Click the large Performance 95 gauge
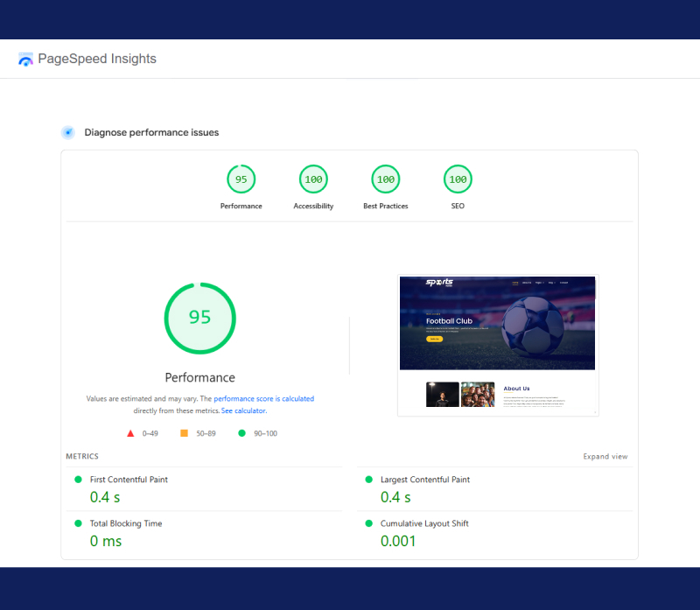700x610 pixels. tap(200, 318)
